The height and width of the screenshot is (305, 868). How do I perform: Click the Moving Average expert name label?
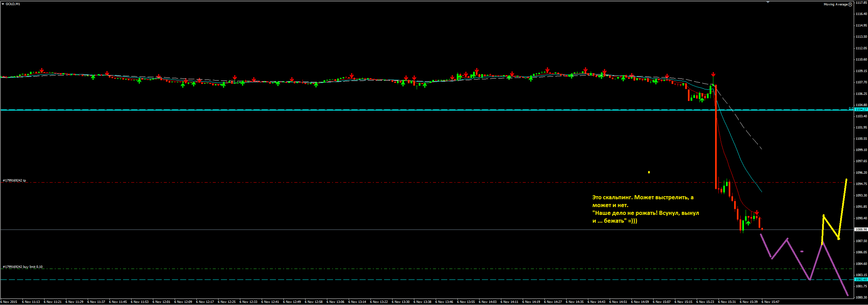(835, 4)
